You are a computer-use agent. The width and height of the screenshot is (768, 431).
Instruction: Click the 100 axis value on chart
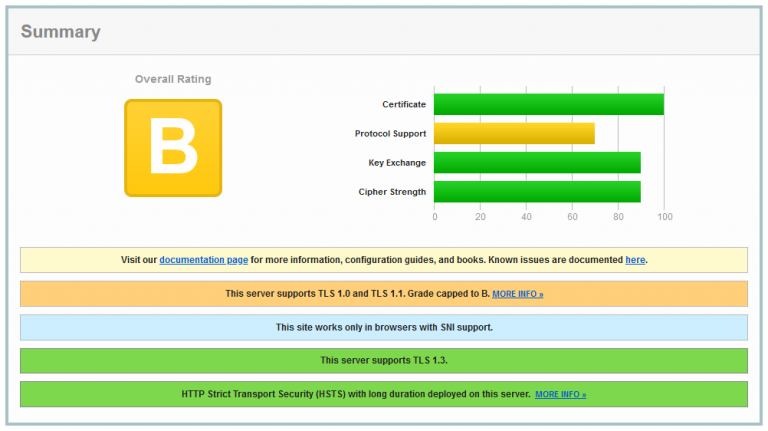coord(665,216)
